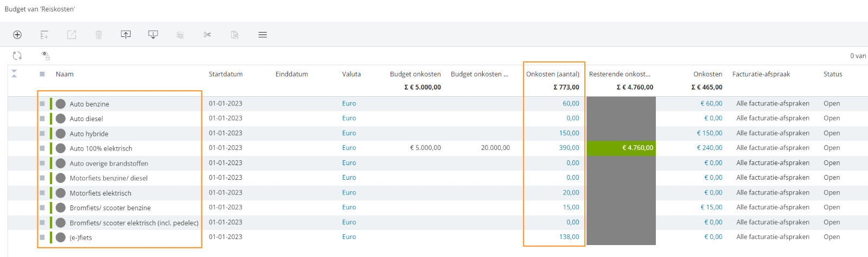Image resolution: width=868 pixels, height=257 pixels.
Task: Click the collapse-all arrows icon left of headers
Action: 14,74
